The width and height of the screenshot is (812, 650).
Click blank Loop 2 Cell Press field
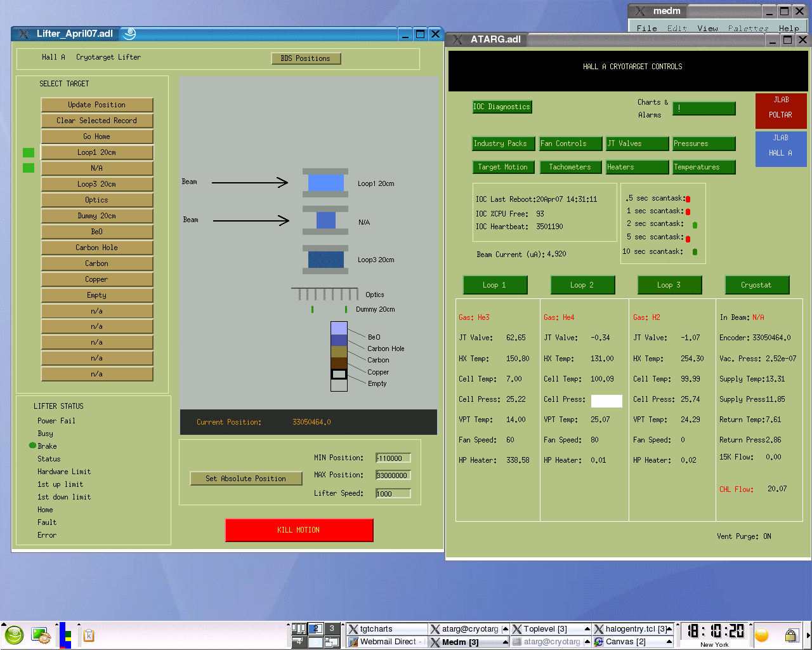tap(606, 401)
